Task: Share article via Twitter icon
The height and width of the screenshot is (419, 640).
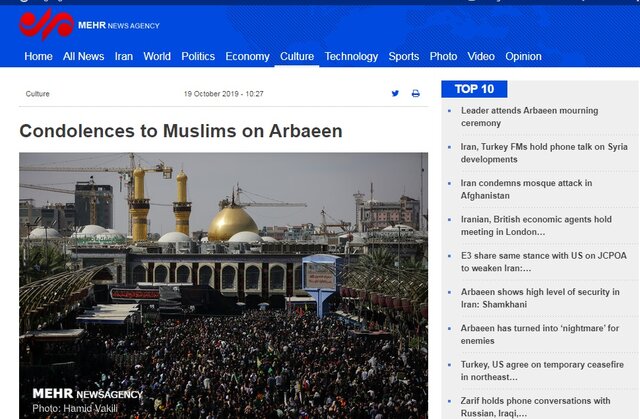Action: click(x=395, y=94)
